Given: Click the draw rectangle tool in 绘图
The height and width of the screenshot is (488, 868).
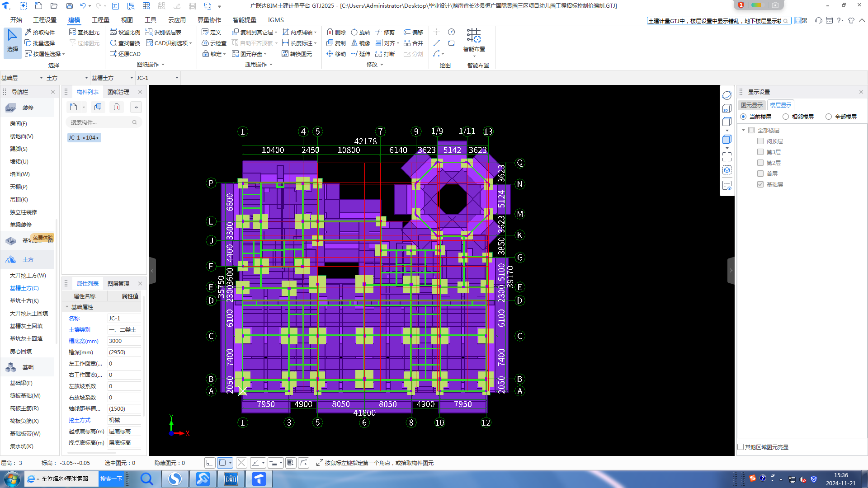Looking at the screenshot, I should pyautogui.click(x=451, y=43).
